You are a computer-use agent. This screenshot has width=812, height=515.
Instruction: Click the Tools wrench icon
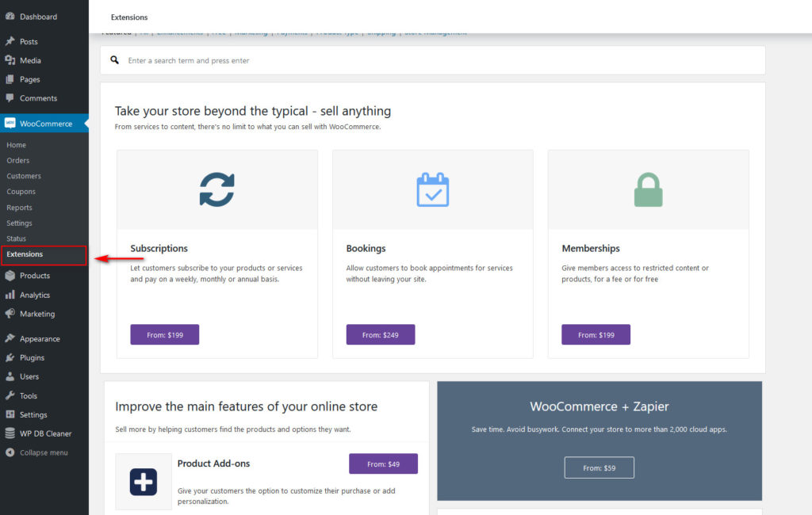10,395
